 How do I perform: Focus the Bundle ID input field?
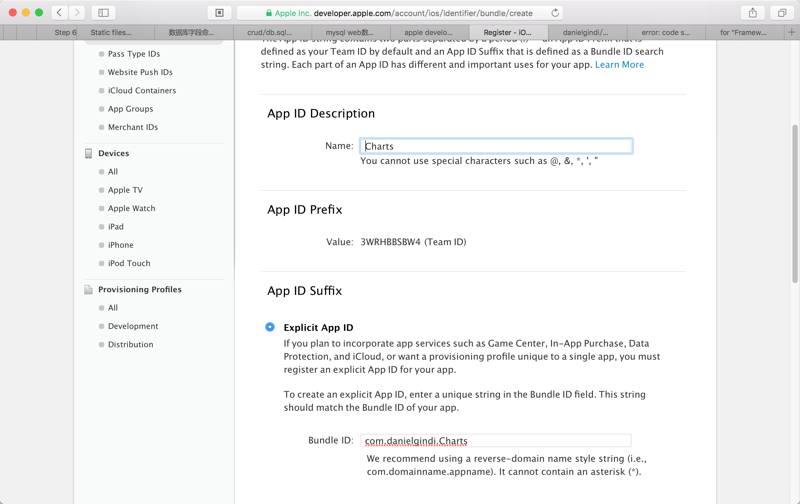[x=496, y=440]
